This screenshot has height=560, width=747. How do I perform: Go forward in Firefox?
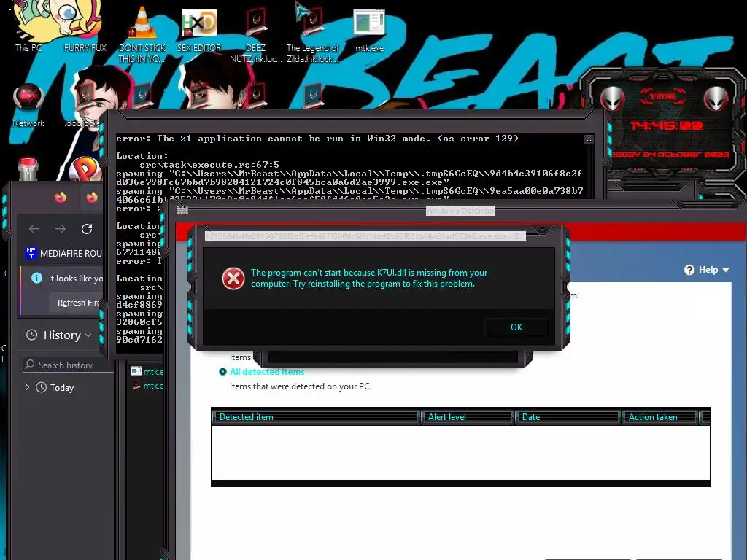pyautogui.click(x=61, y=228)
